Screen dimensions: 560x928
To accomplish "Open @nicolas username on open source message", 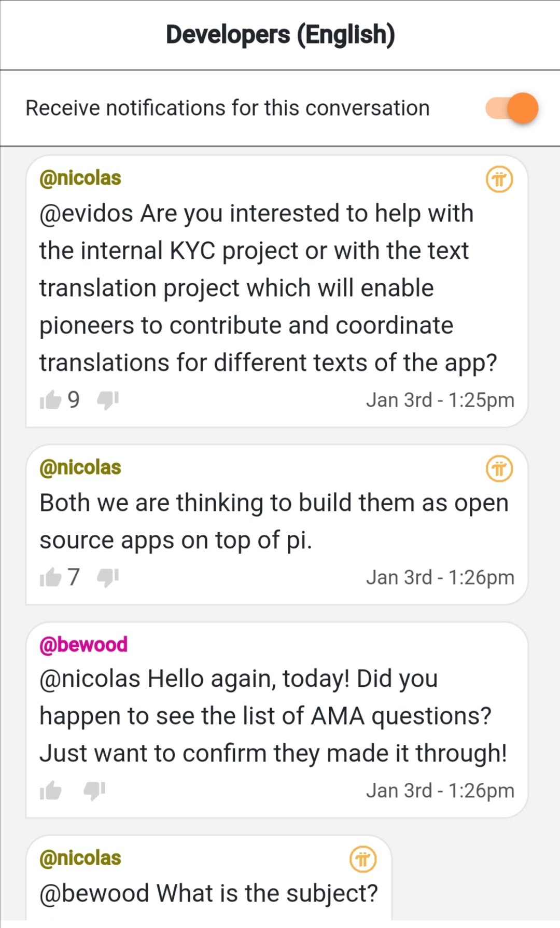I will [x=80, y=467].
